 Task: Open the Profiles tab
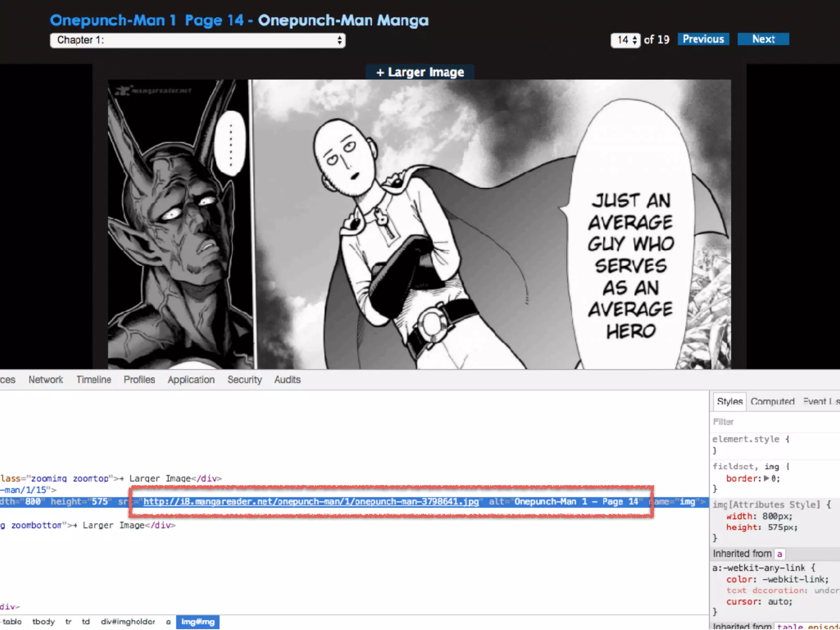(x=139, y=380)
